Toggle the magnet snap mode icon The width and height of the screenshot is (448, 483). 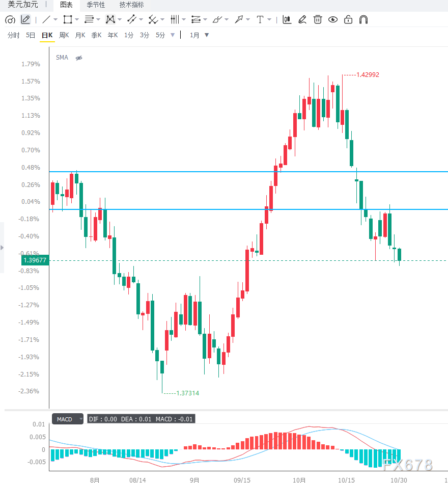(x=363, y=20)
